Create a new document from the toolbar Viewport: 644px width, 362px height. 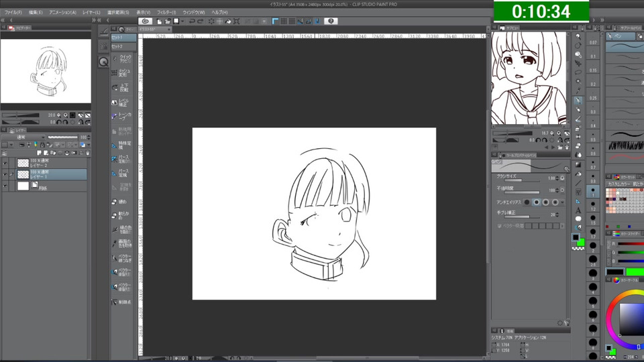coord(160,21)
